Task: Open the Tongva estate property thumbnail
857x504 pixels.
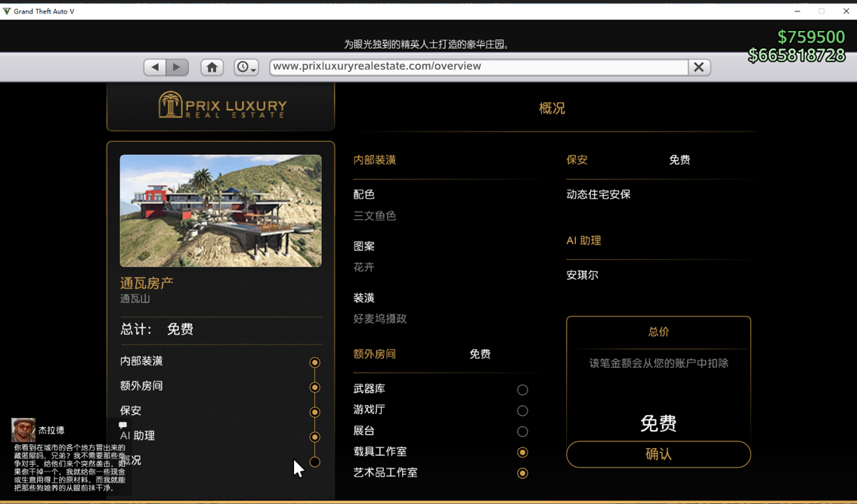Action: [x=221, y=211]
